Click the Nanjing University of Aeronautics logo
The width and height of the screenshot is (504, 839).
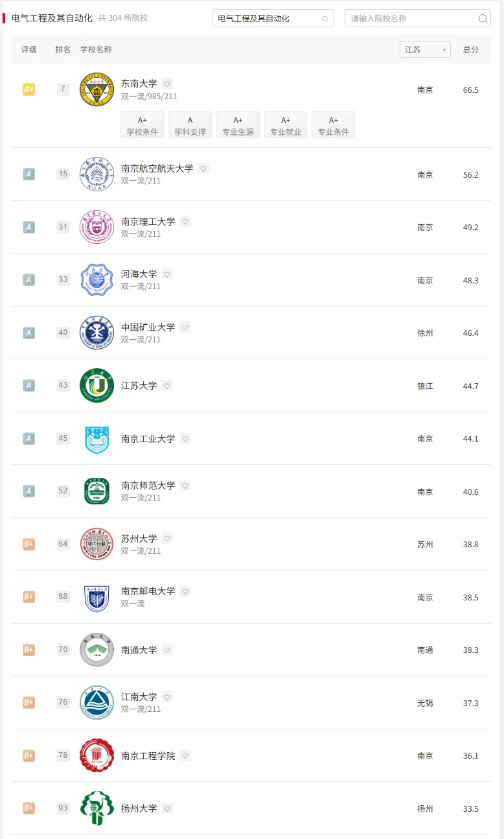coord(97,174)
